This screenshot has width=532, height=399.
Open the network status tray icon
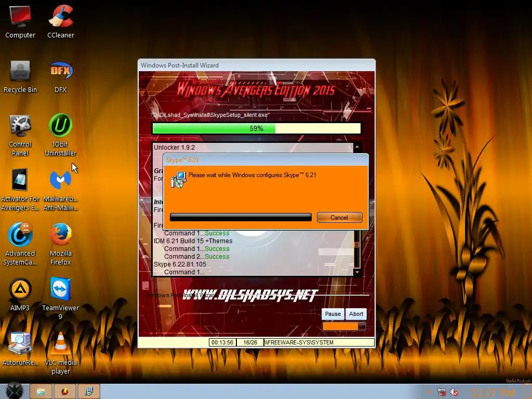tap(442, 393)
